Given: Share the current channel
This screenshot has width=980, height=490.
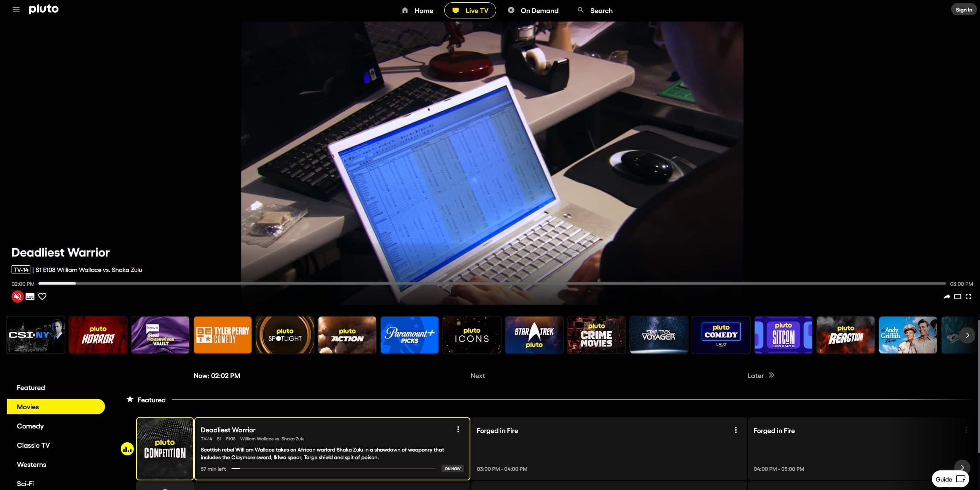Looking at the screenshot, I should (x=947, y=297).
